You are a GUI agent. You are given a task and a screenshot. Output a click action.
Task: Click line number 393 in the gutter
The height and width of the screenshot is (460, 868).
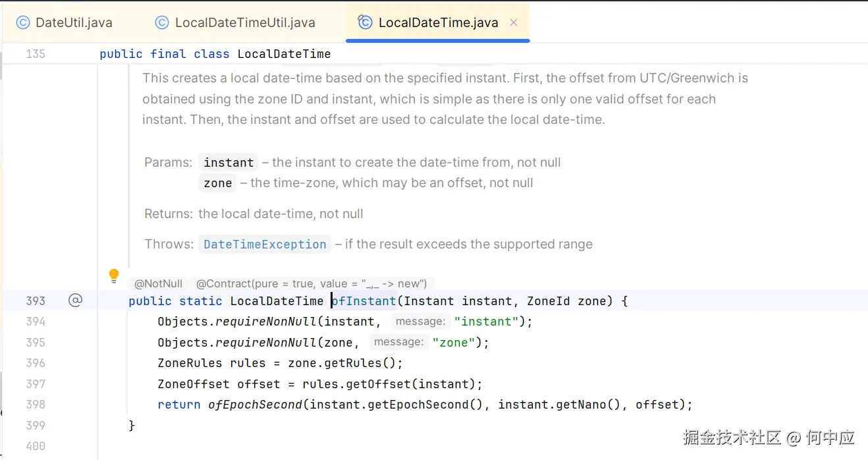tap(36, 301)
